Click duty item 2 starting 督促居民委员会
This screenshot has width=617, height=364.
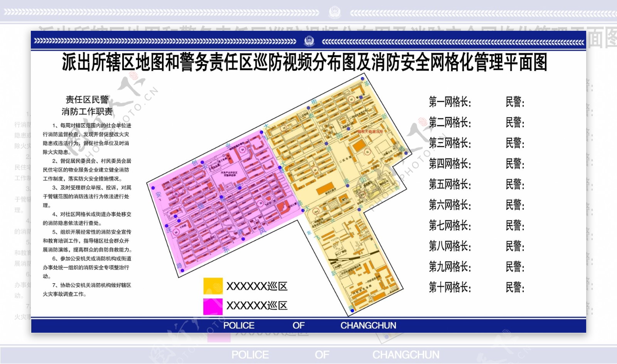[87, 170]
